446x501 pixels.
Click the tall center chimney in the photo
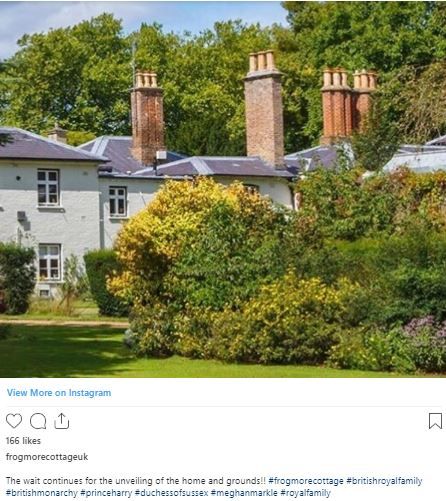[264, 108]
